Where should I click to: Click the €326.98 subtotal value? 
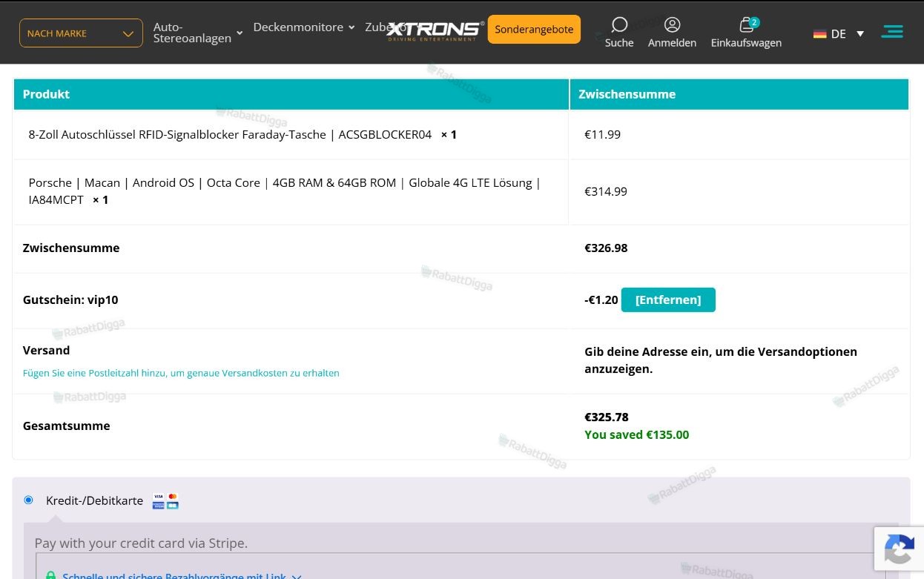[x=606, y=248]
